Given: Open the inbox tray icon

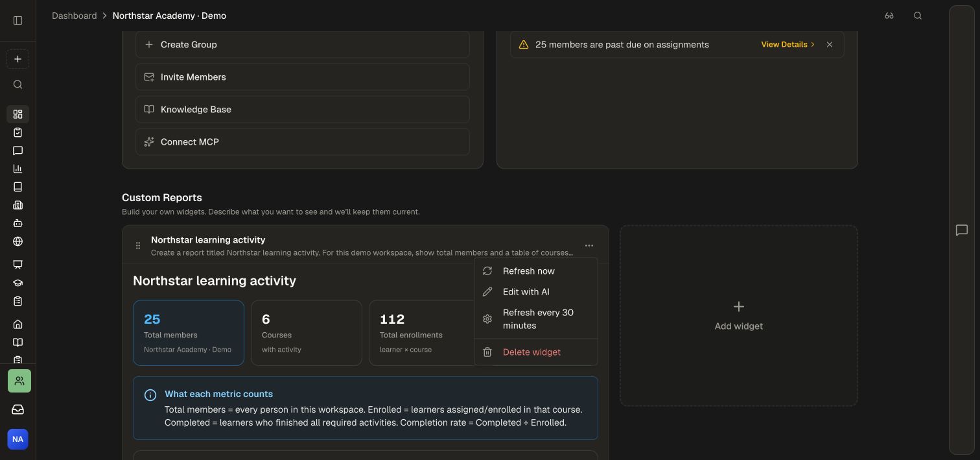Looking at the screenshot, I should click(17, 409).
